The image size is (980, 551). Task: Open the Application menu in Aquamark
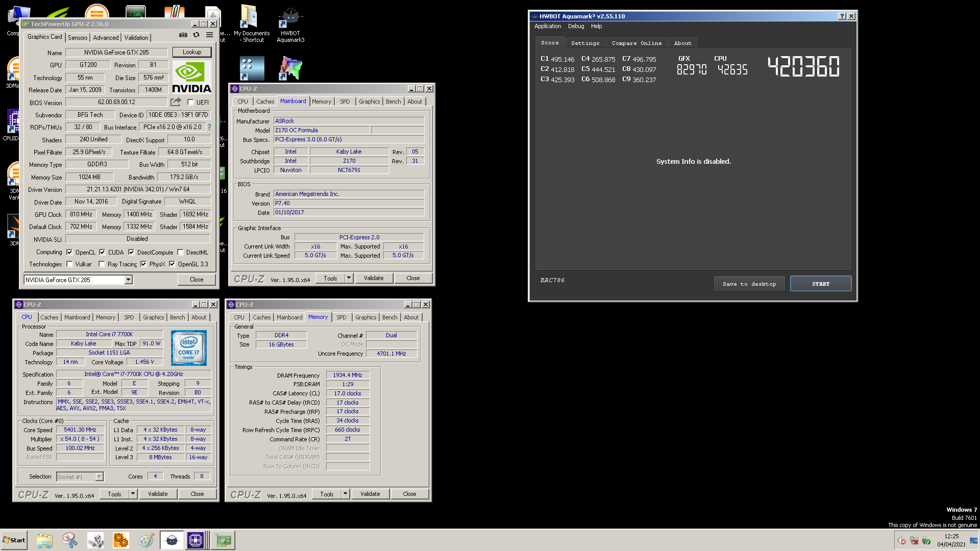548,26
